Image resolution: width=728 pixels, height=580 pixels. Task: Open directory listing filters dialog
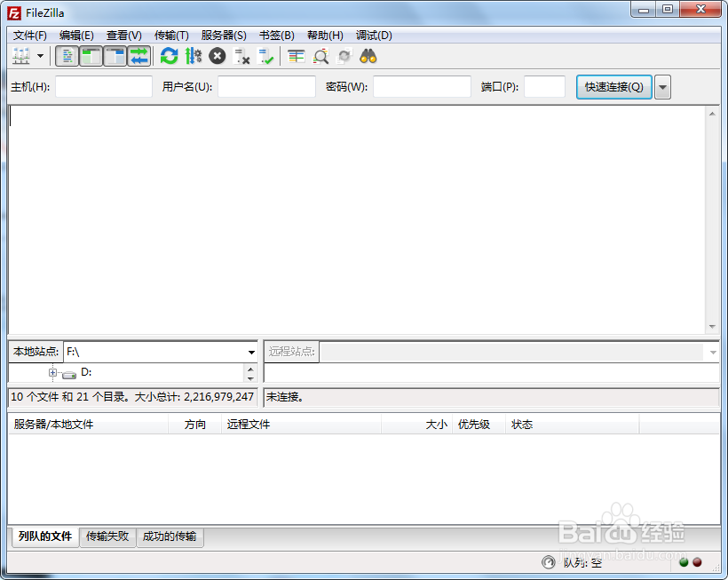(x=297, y=56)
